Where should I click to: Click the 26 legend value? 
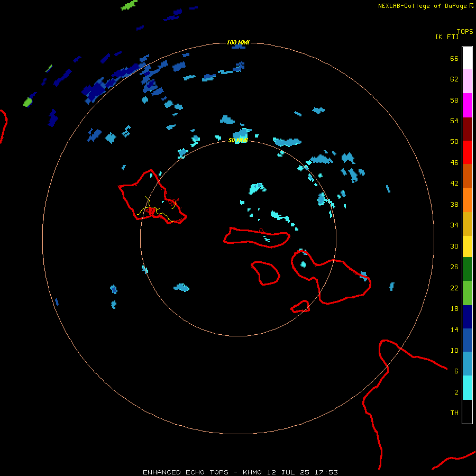point(454,267)
